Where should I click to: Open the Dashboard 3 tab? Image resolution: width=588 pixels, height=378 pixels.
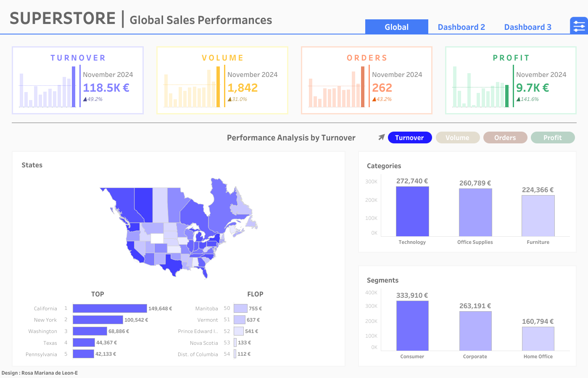pos(527,26)
